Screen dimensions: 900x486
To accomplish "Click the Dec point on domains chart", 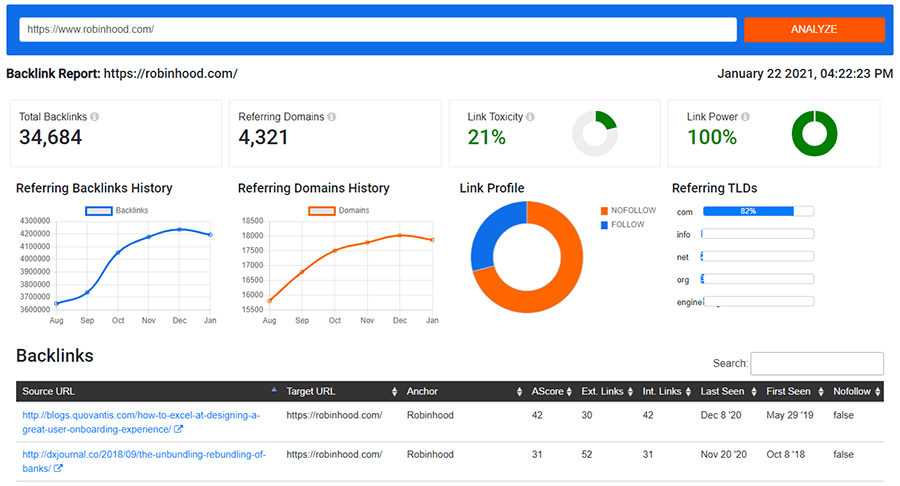I will (400, 235).
